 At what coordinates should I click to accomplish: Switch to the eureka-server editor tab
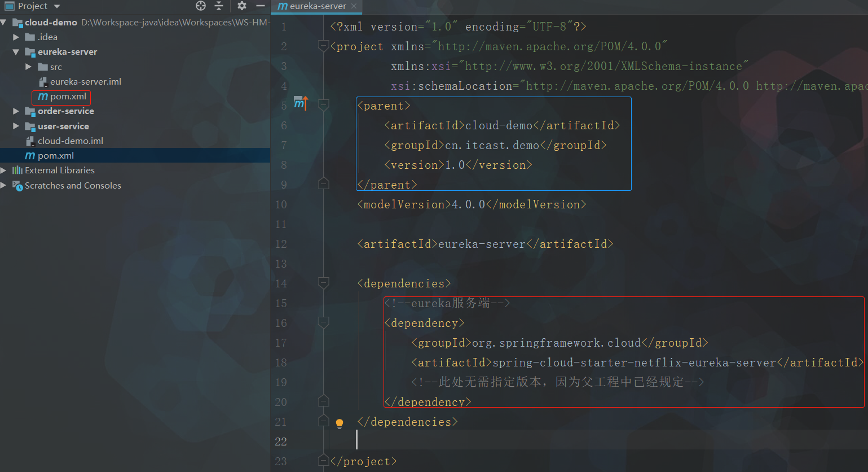pyautogui.click(x=318, y=6)
